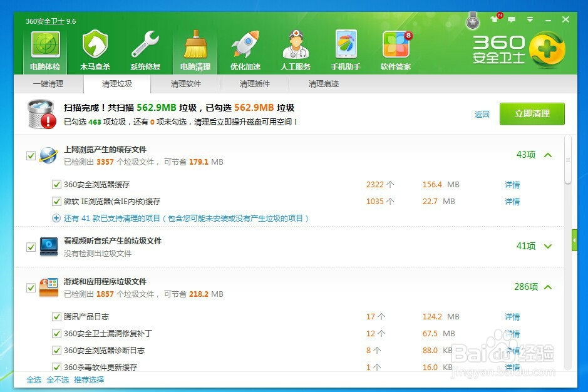Launch 优化加速 rocket icon
588x392 pixels.
(x=245, y=51)
